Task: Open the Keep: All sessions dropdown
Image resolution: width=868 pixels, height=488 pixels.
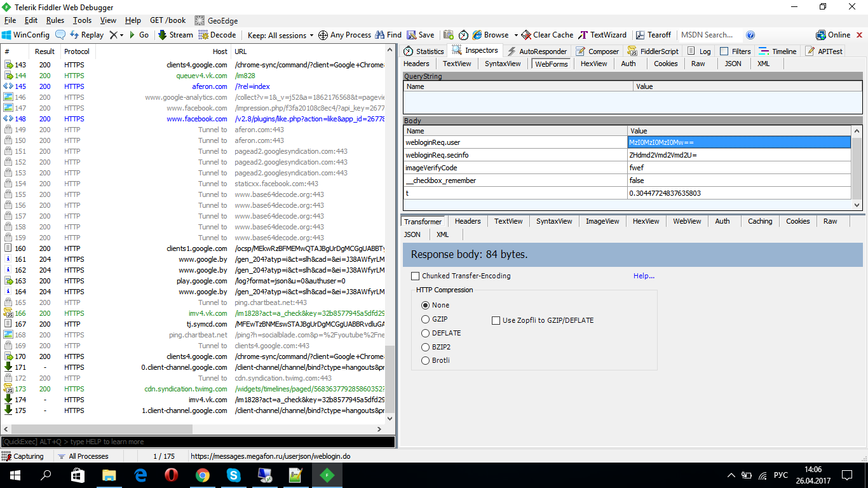Action: [280, 35]
